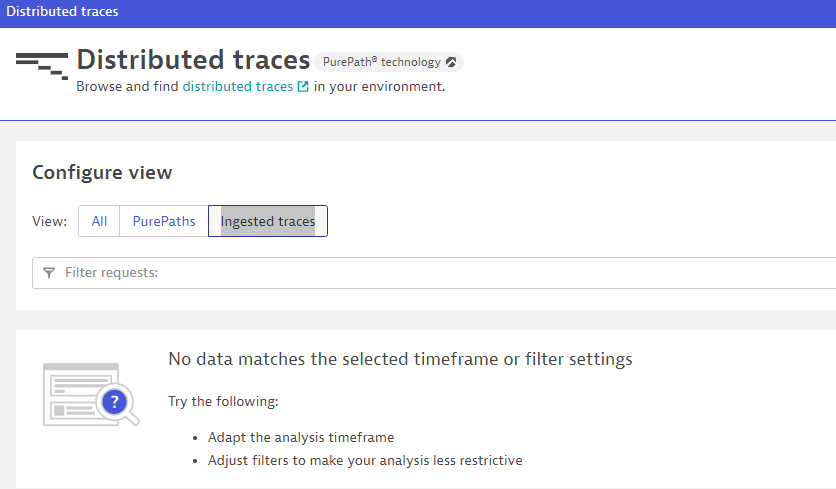Click the external link icon beside distributed traces
Screen dimensions: 836x489
pos(303,87)
